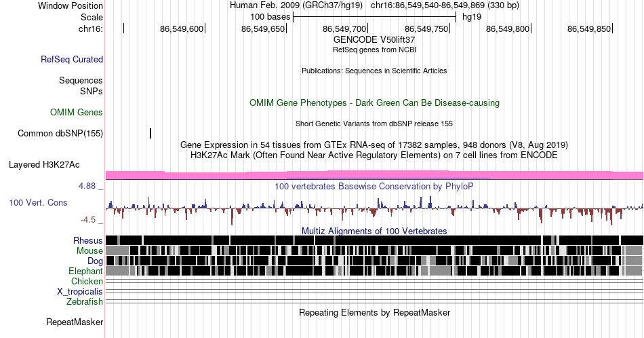
Task: Click the RepeatMasker track label
Action: point(75,322)
